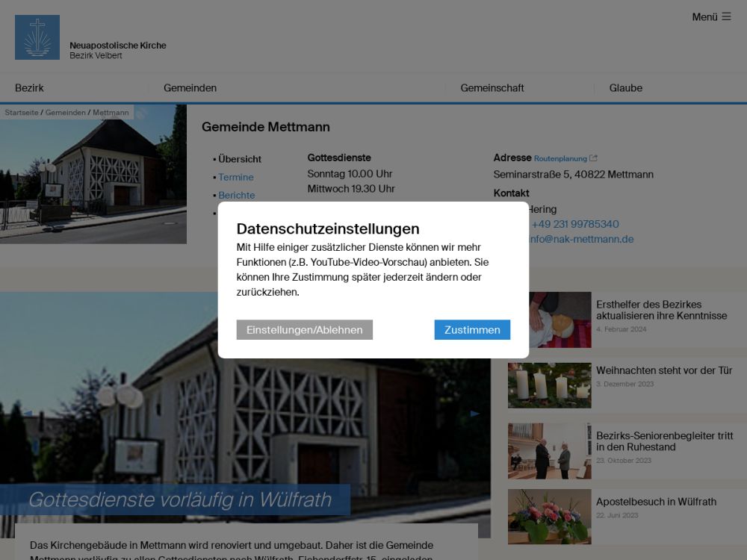
Task: Open the hamburger Menü icon
Action: tap(726, 16)
